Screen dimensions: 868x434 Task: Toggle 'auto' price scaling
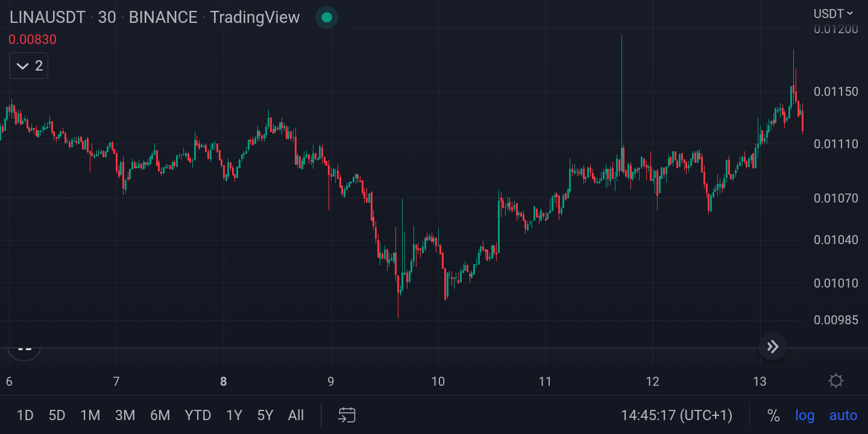[x=843, y=415]
